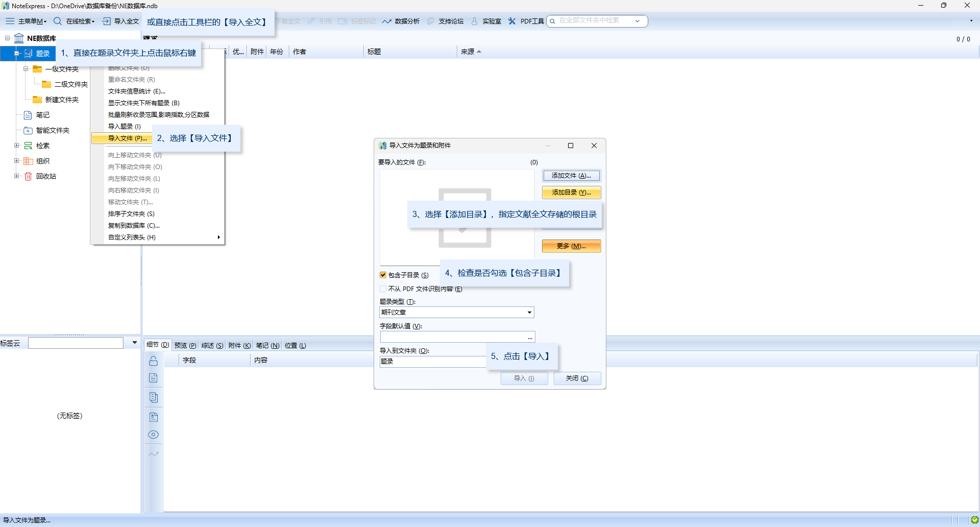
Task: Collapse the NE数据库 root node
Action: (7, 38)
